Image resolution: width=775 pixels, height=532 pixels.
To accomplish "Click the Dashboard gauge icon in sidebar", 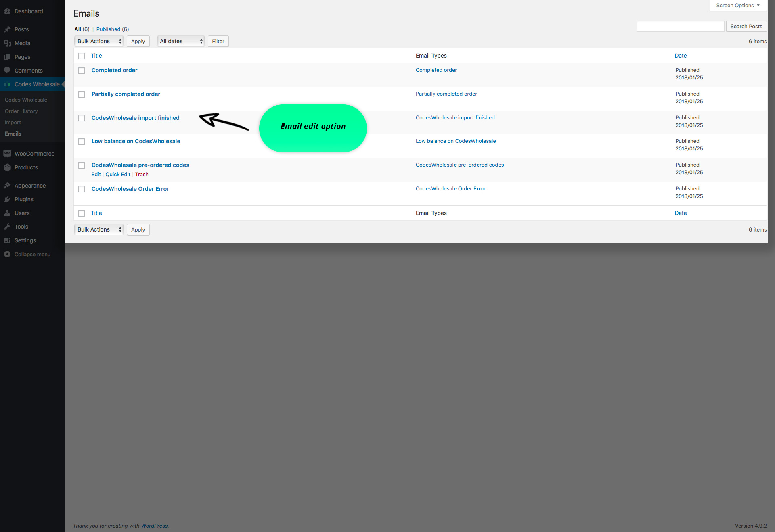I will (x=7, y=11).
